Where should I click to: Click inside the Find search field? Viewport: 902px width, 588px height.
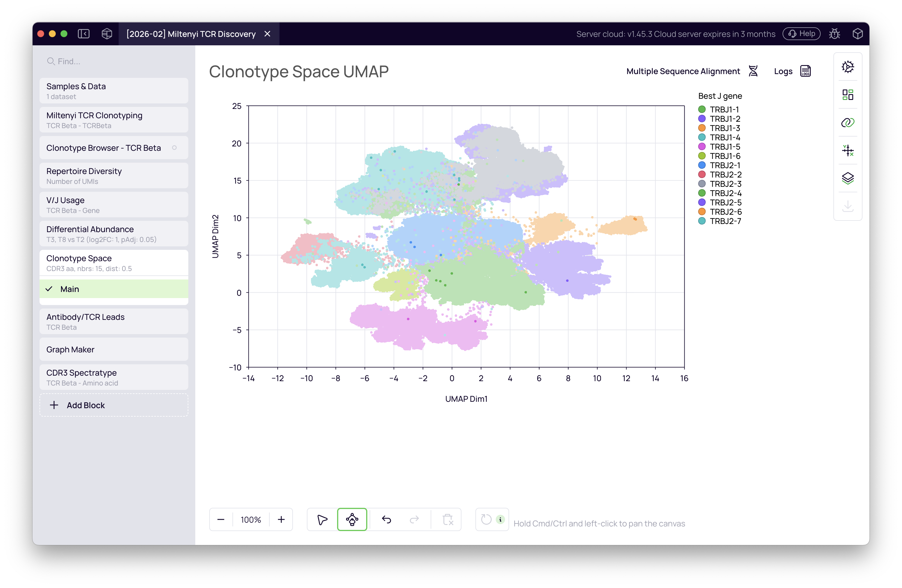tap(95, 61)
